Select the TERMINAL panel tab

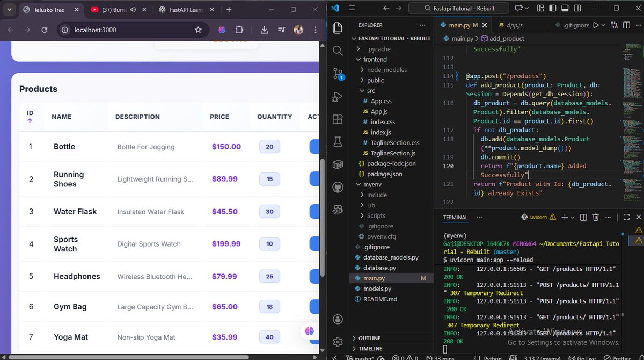click(x=455, y=217)
